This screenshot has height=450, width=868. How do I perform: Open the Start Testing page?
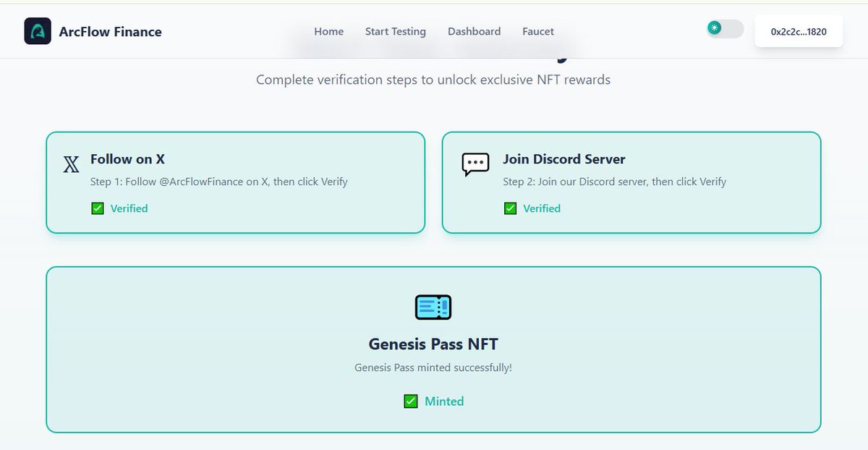tap(396, 31)
